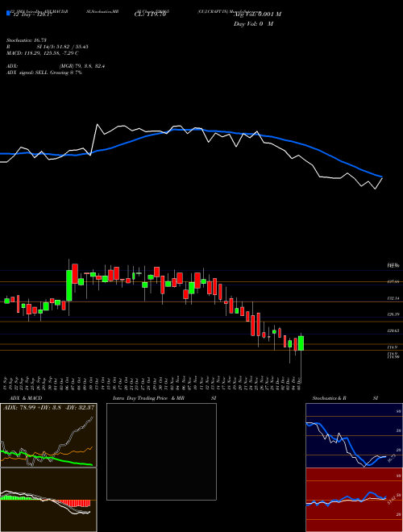Image resolution: width=403 pixels, height=532 pixels.
Task: Click the 'CL: 119.70' closing price text
Action: coord(150,15)
